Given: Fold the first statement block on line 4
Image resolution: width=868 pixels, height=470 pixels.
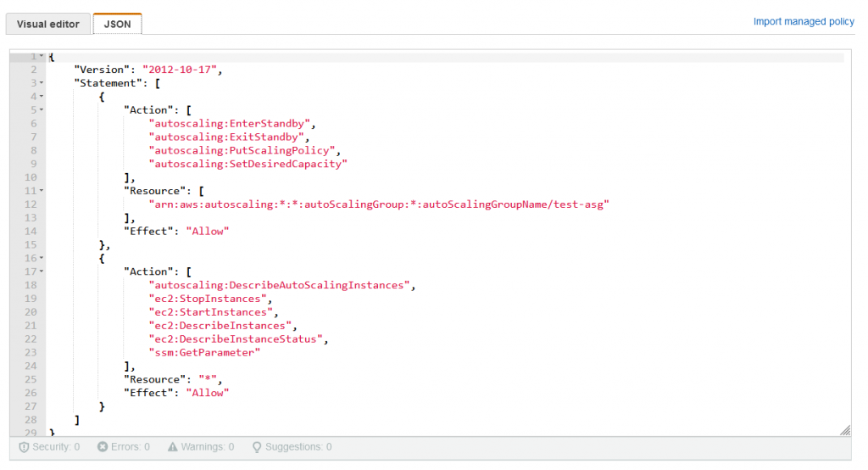Looking at the screenshot, I should pyautogui.click(x=42, y=97).
